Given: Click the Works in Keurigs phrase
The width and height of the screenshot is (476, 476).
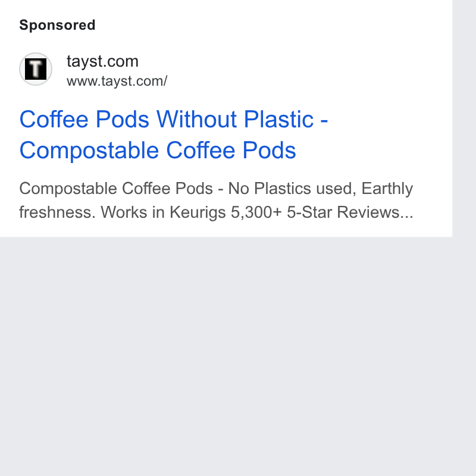Looking at the screenshot, I should pos(163,212).
